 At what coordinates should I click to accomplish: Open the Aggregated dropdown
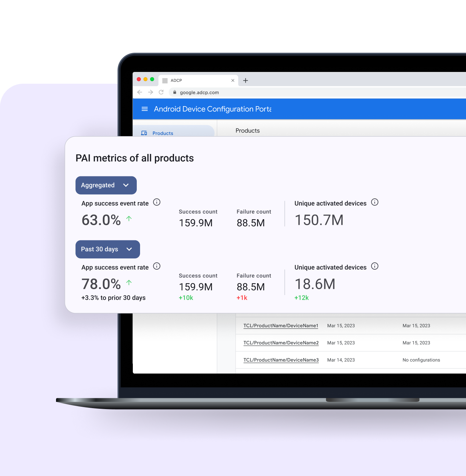[x=106, y=185]
